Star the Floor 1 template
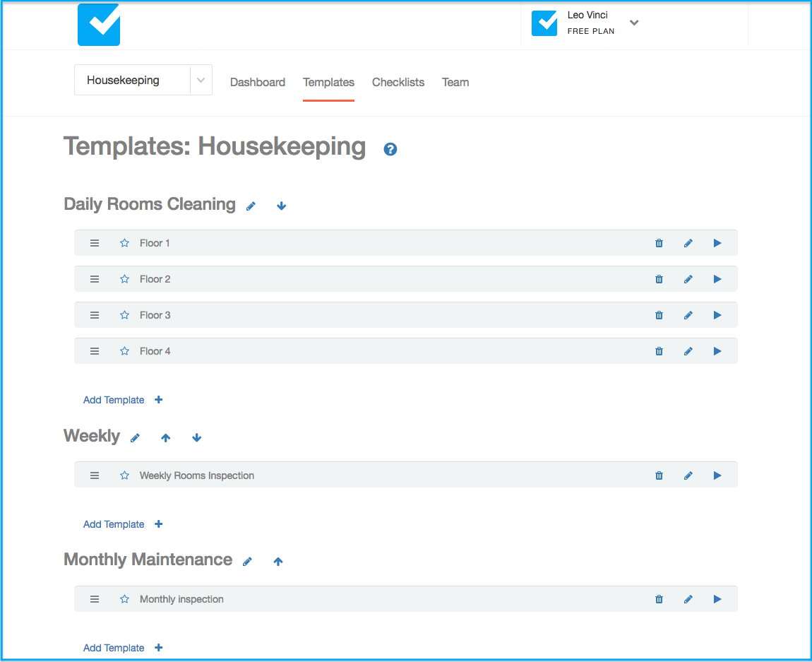The image size is (812, 662). coord(124,243)
